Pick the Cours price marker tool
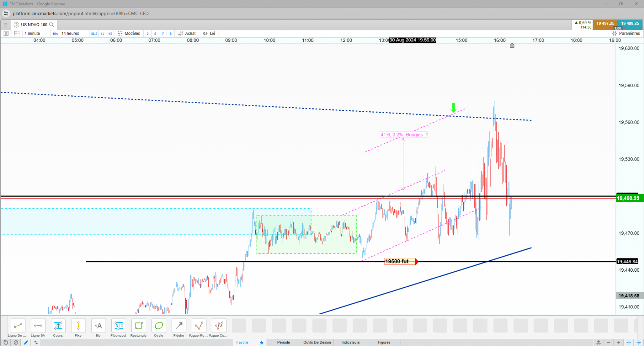This screenshot has width=644, height=346. click(x=58, y=328)
